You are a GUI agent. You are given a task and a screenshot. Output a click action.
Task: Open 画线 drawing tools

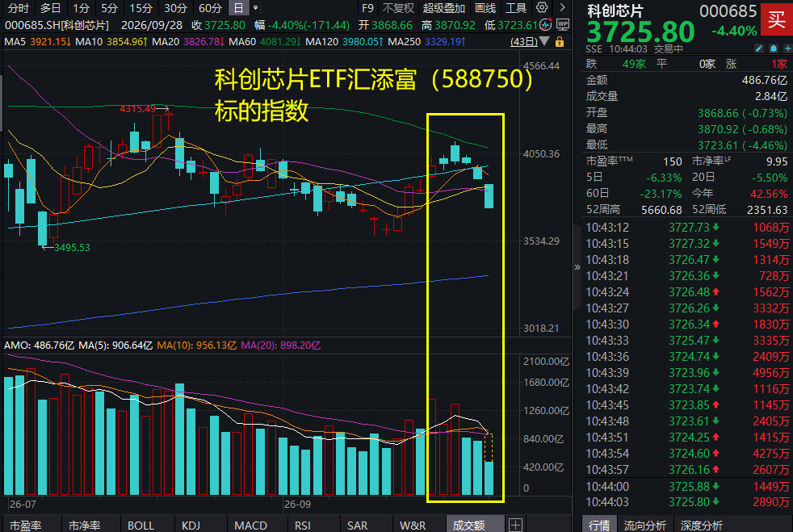pos(485,8)
